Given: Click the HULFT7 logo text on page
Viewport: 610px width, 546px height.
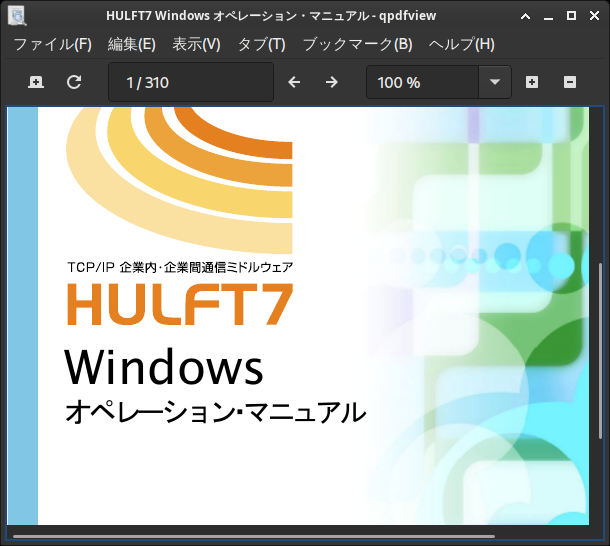Looking at the screenshot, I should click(180, 304).
